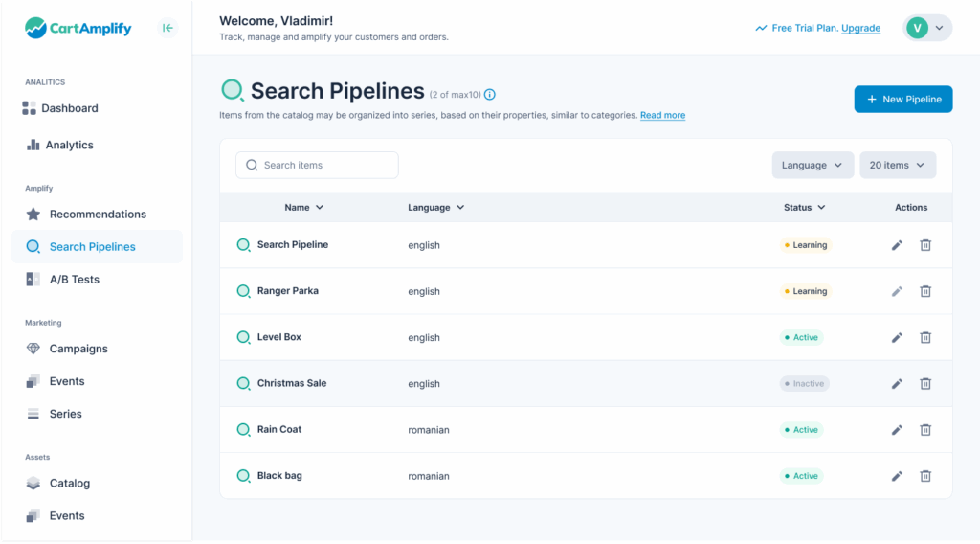Screen dimensions: 980x544
Task: Sort the table by Name column
Action: coord(303,207)
